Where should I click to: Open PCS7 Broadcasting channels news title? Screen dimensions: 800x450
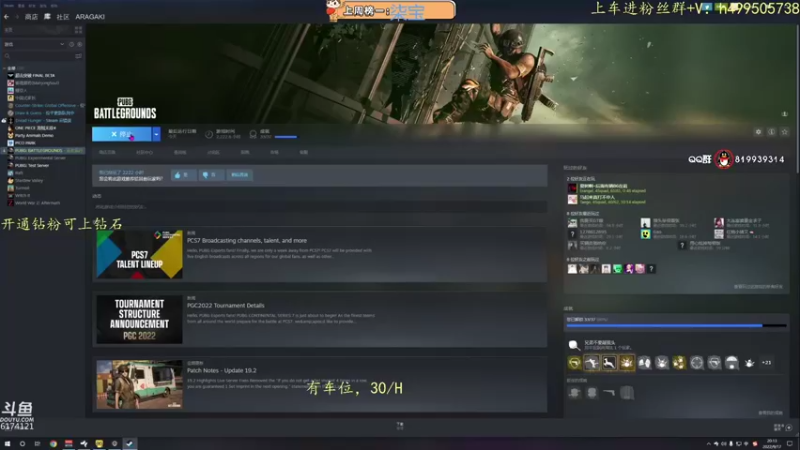(247, 240)
